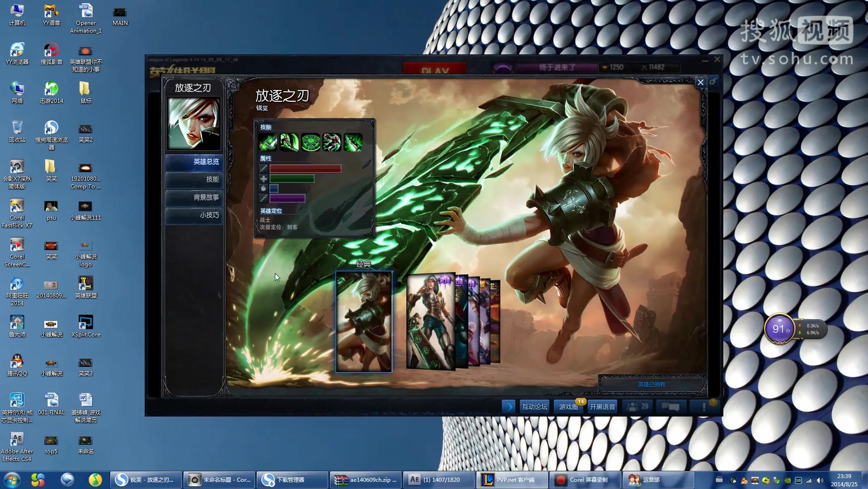
Task: Switch to the 锐雯 - 放逐之刃 browser taskbar button
Action: [x=146, y=480]
